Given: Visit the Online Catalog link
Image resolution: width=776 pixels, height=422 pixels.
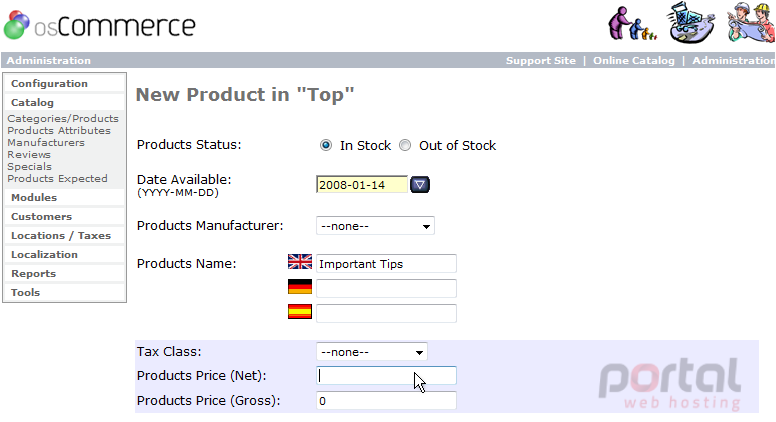Looking at the screenshot, I should [x=633, y=60].
